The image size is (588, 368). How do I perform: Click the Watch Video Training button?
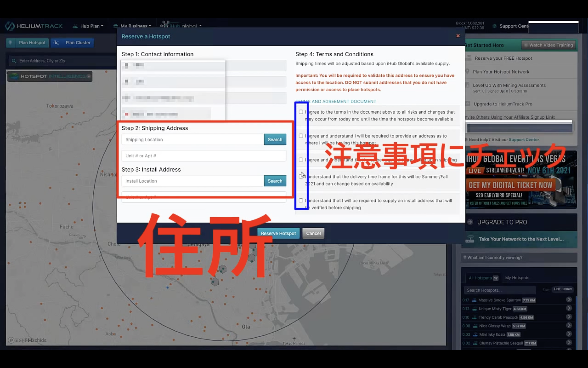click(x=549, y=45)
